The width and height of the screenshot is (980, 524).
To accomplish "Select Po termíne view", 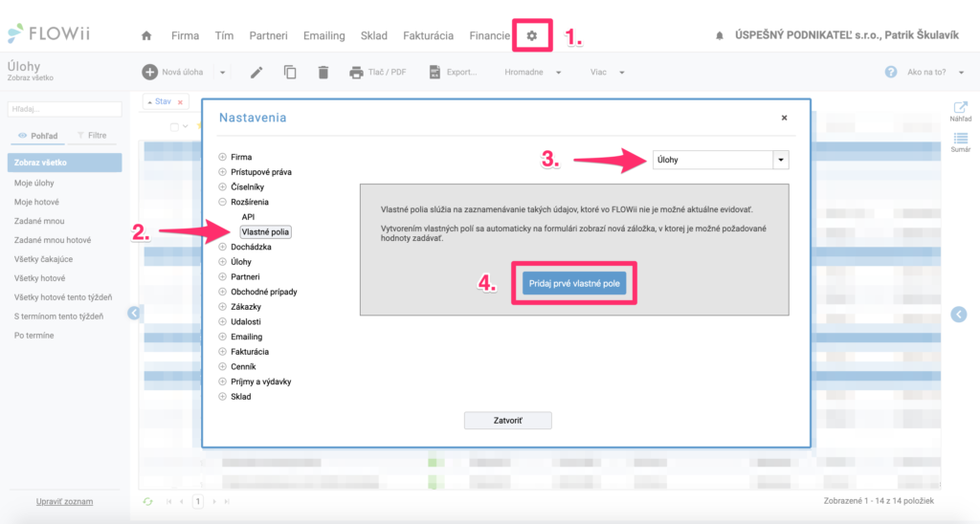I will pyautogui.click(x=33, y=336).
